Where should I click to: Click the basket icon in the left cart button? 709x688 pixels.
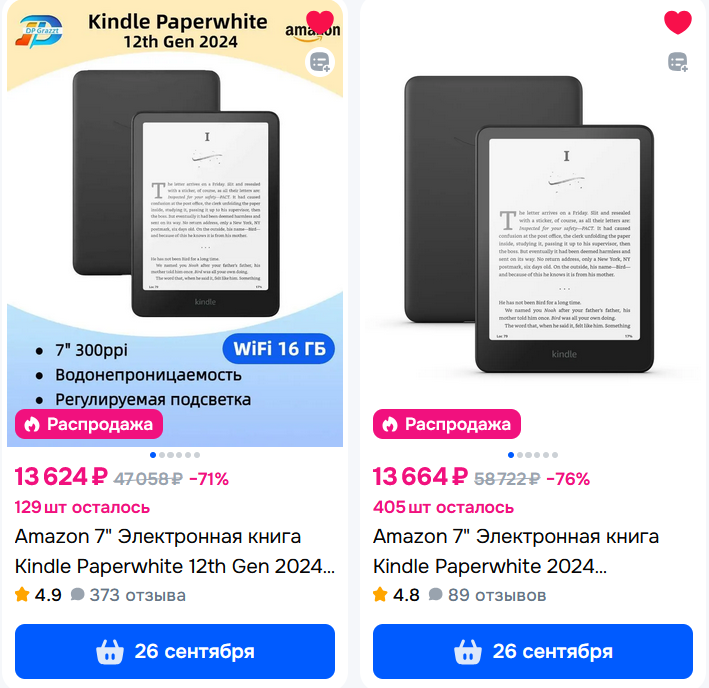coord(109,652)
